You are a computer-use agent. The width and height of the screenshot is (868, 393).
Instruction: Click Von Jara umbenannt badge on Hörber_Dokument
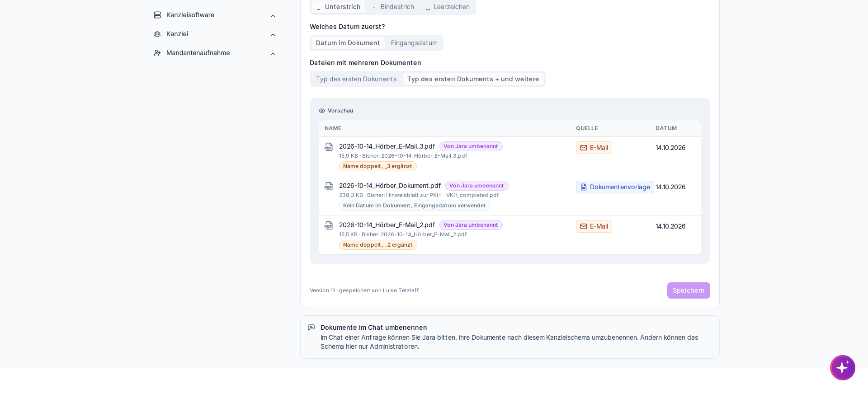pyautogui.click(x=476, y=186)
